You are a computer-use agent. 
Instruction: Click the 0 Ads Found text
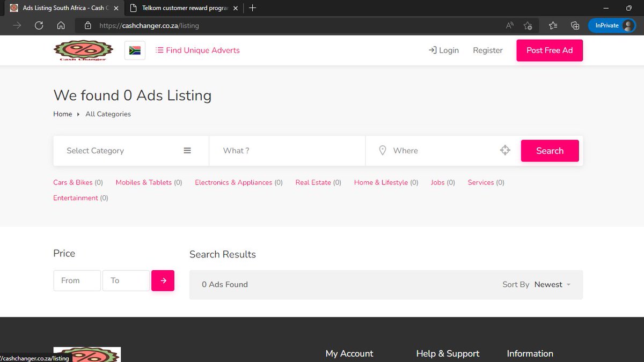[x=225, y=285]
